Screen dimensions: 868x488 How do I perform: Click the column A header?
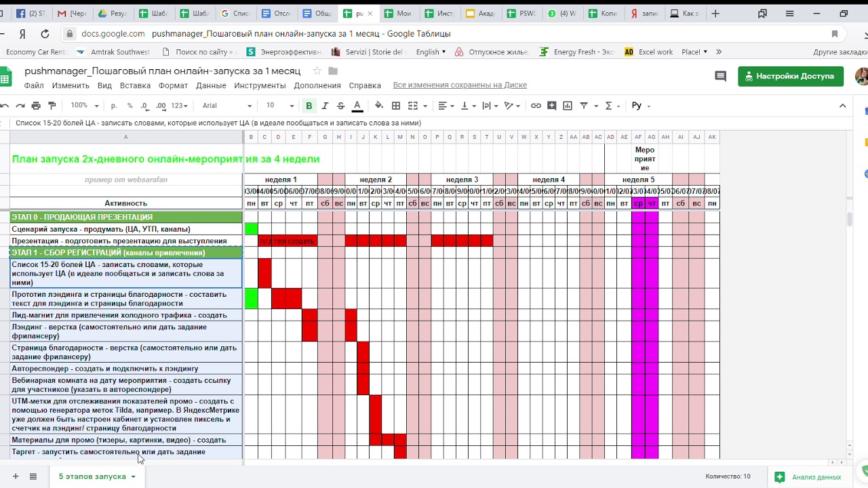(126, 138)
